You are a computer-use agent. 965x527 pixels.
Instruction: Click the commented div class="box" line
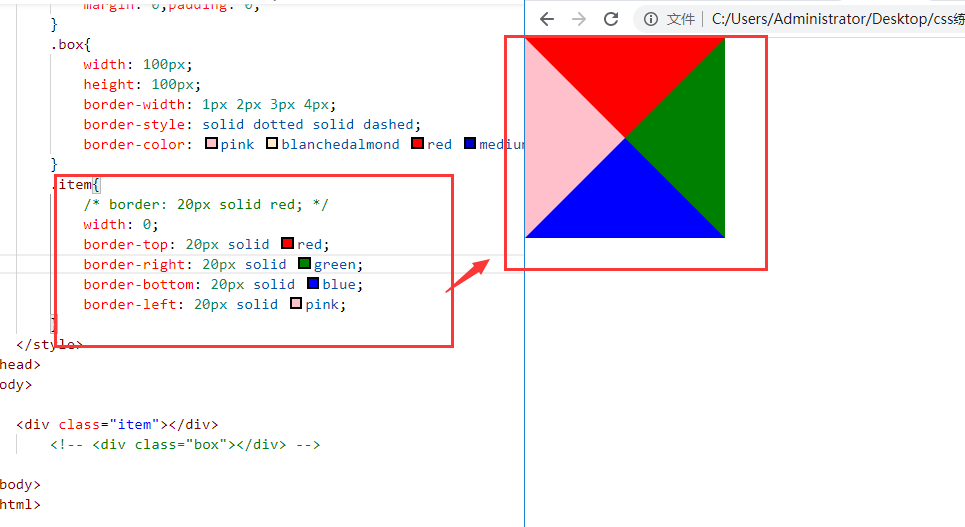(x=185, y=445)
